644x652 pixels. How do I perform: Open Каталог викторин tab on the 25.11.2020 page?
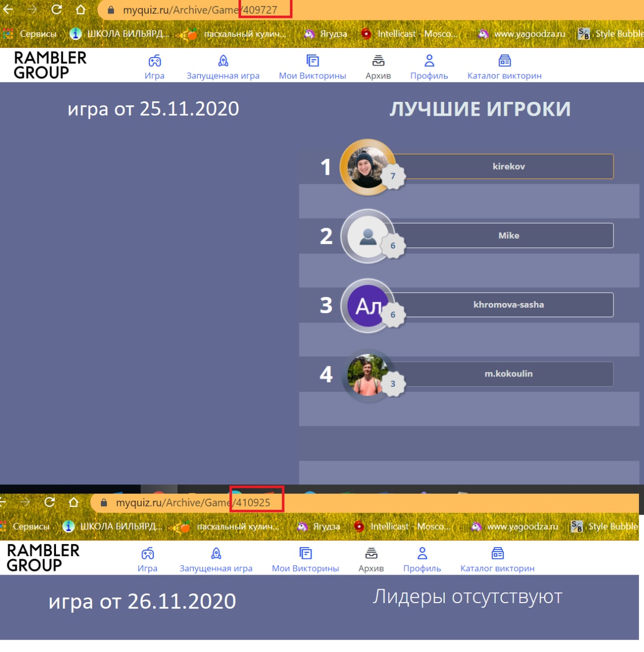click(x=504, y=68)
